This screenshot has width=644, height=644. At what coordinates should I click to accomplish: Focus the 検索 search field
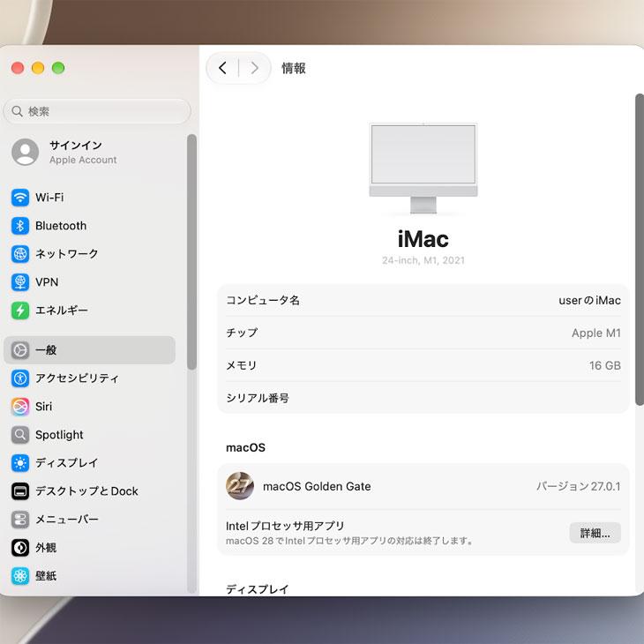pyautogui.click(x=97, y=111)
